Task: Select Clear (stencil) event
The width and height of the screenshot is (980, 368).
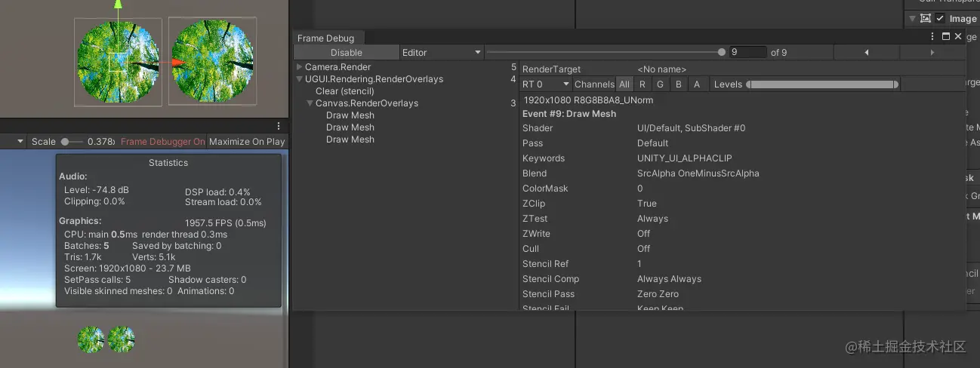Action: (x=345, y=91)
